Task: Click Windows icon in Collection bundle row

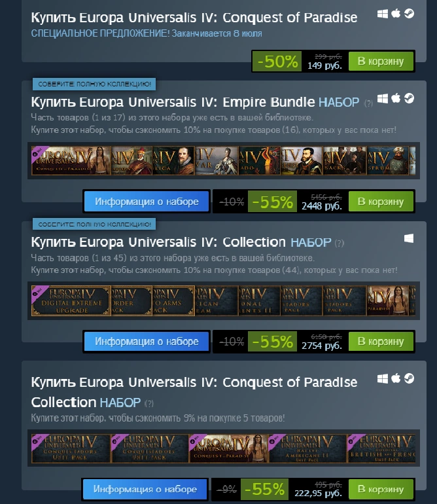Action: (409, 238)
